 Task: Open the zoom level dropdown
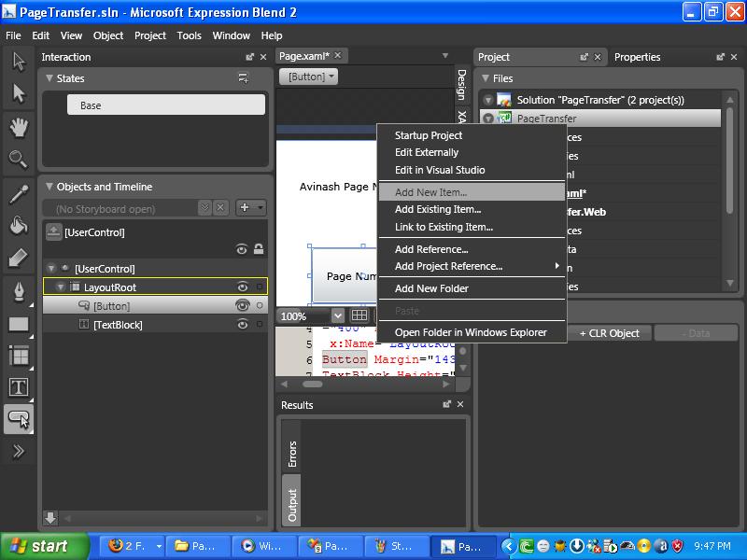coord(337,315)
